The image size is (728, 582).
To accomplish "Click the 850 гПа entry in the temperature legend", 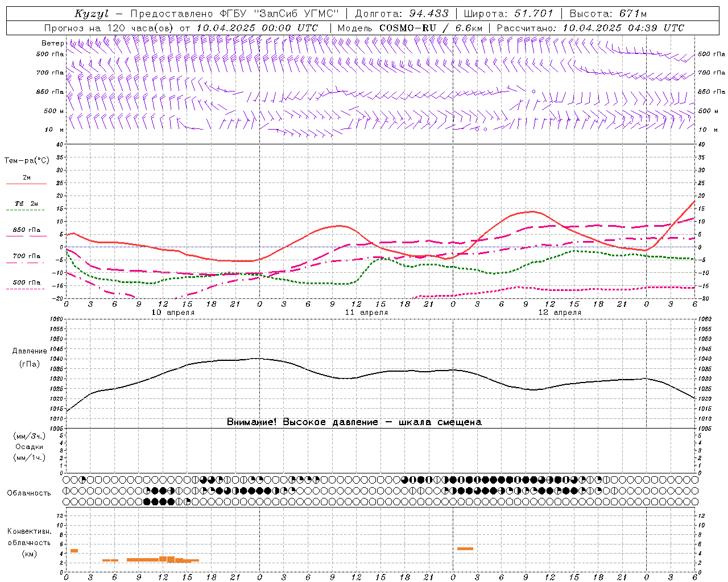I will tap(27, 230).
